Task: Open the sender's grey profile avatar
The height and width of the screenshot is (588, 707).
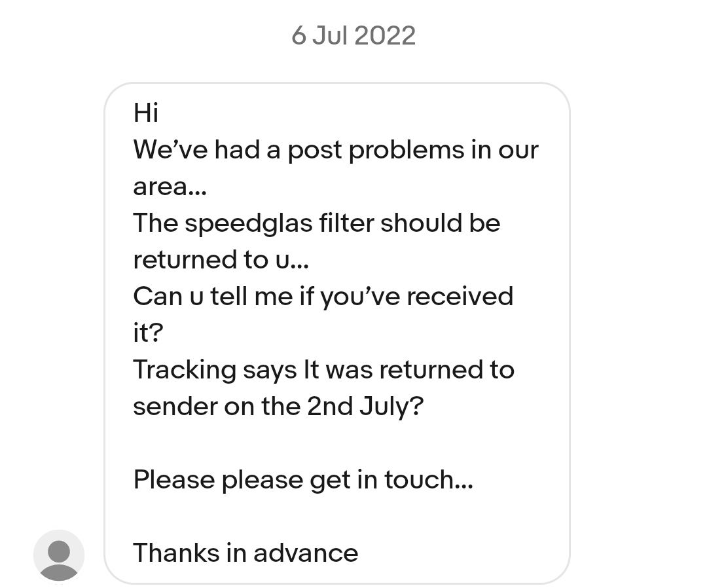Action: 59,555
